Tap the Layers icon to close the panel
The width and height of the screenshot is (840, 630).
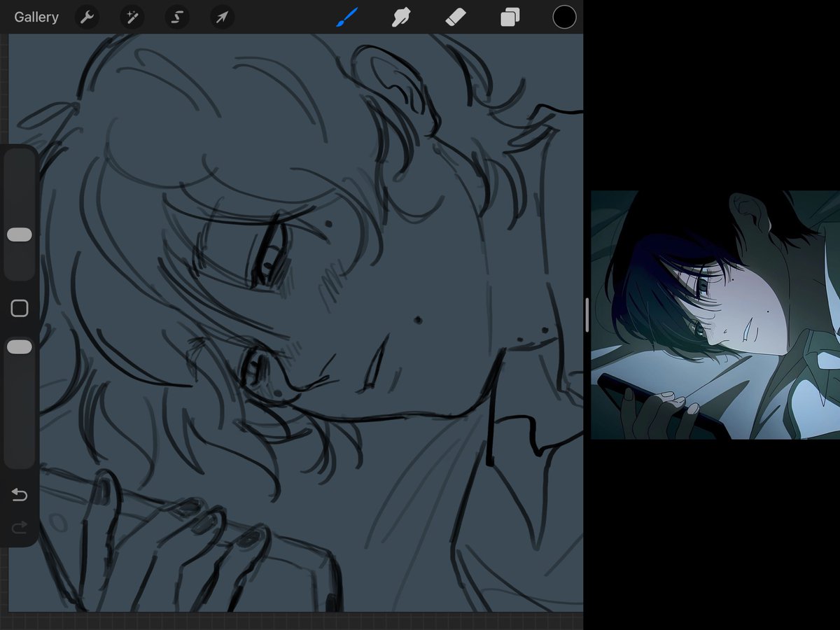(509, 17)
